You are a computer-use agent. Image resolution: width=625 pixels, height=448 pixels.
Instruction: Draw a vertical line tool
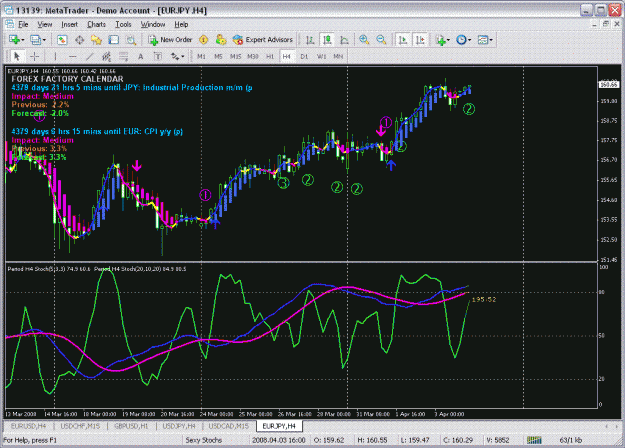pos(55,57)
